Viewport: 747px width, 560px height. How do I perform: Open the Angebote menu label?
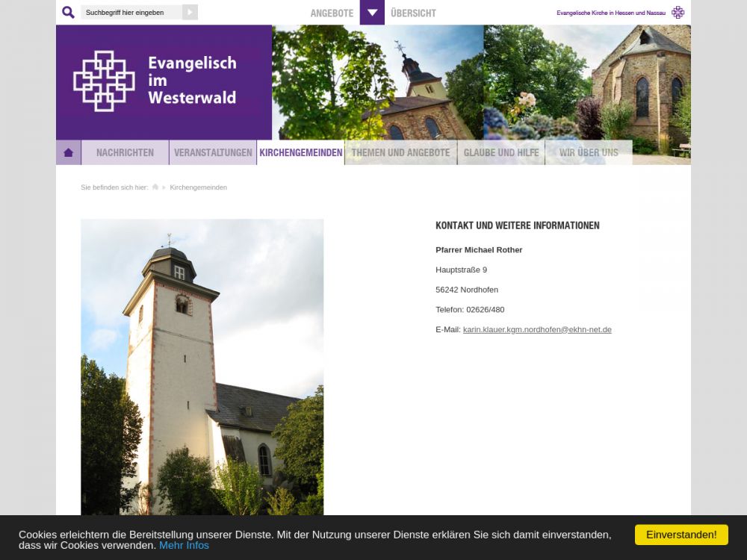coord(332,13)
